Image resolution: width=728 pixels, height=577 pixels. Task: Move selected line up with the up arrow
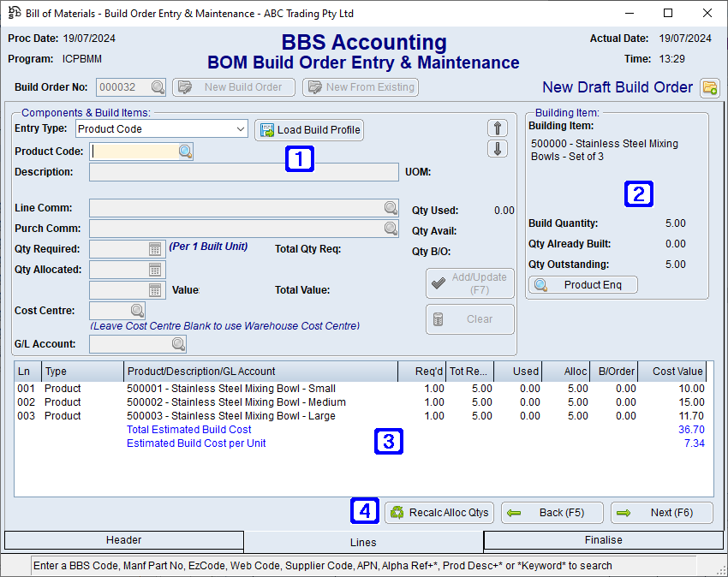[498, 128]
